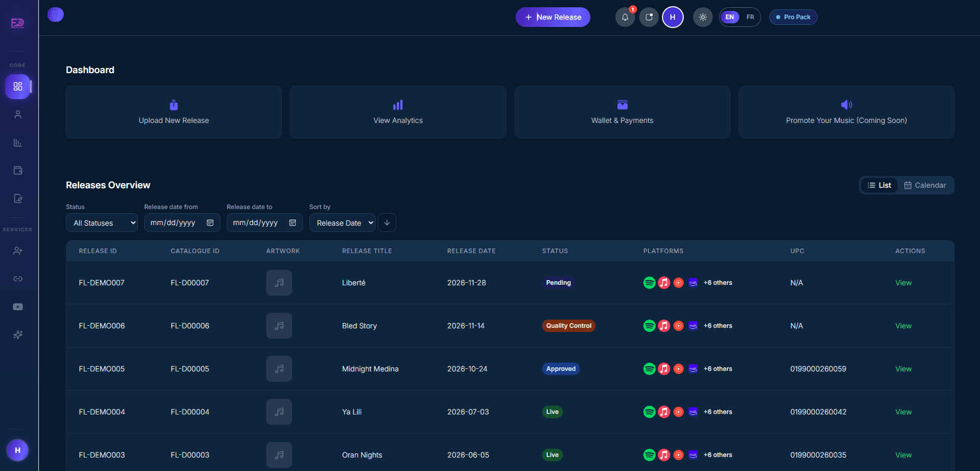Toggle sort direction arrow button
980x471 pixels.
coord(387,223)
